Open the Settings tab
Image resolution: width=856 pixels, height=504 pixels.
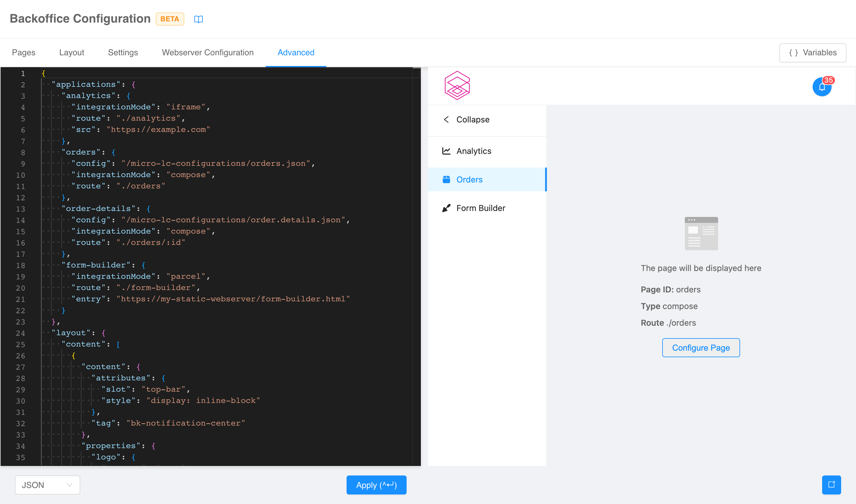(123, 53)
